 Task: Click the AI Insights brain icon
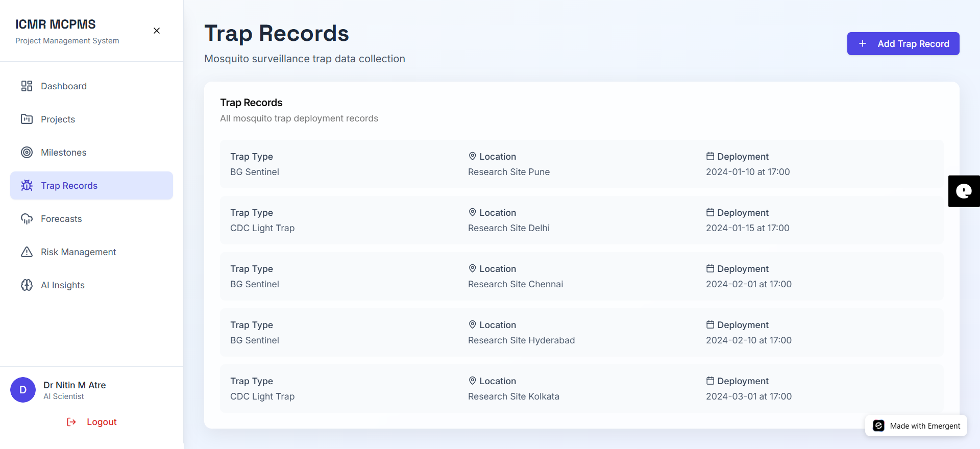[27, 285]
